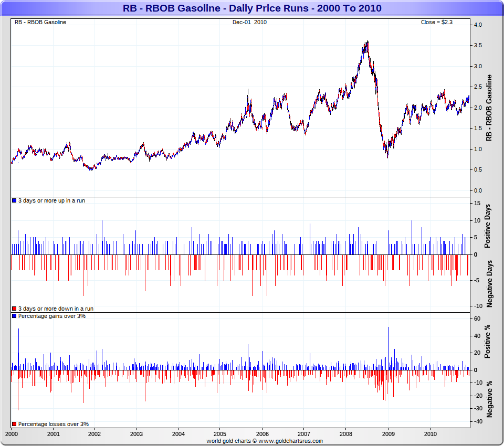Click the '3 days or more down in a run' legend text
The height and width of the screenshot is (446, 504).
(x=56, y=309)
